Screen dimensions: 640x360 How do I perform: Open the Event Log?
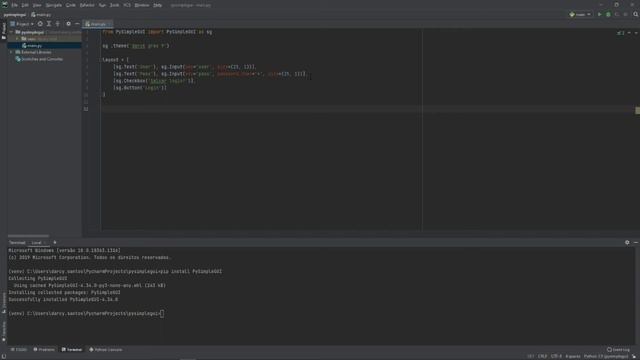click(618, 349)
